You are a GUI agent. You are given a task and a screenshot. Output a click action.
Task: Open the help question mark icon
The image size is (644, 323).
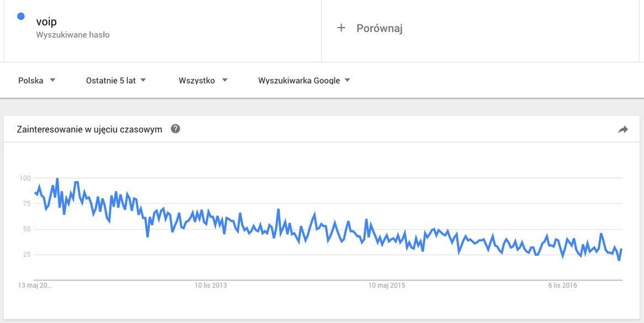[x=175, y=129]
